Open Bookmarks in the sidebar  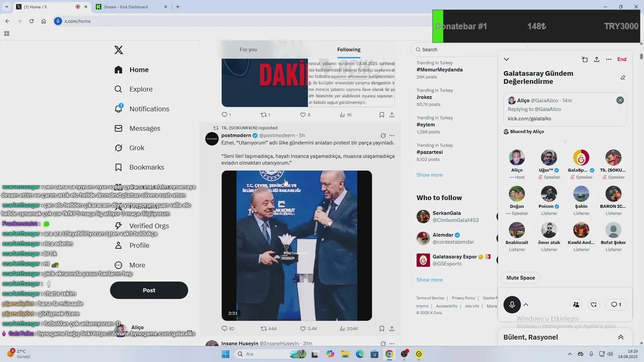(x=139, y=167)
